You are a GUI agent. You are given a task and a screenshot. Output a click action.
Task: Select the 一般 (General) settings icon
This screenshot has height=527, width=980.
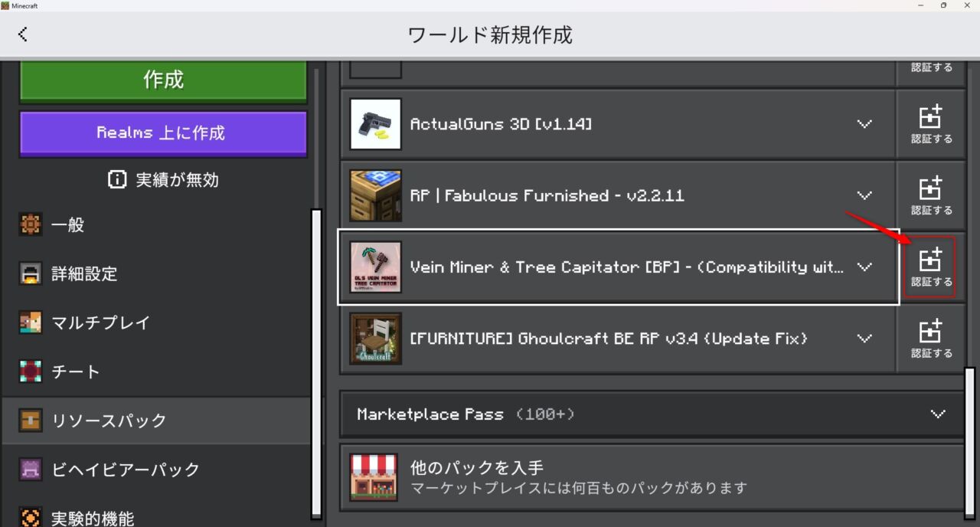[30, 224]
